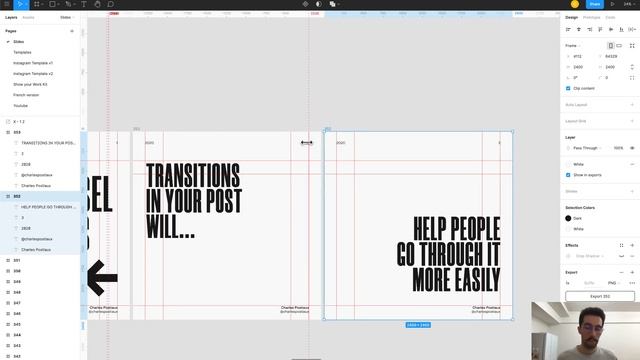Select the Frame tool
Image resolution: width=640 pixels, height=360 pixels.
(x=37, y=4)
